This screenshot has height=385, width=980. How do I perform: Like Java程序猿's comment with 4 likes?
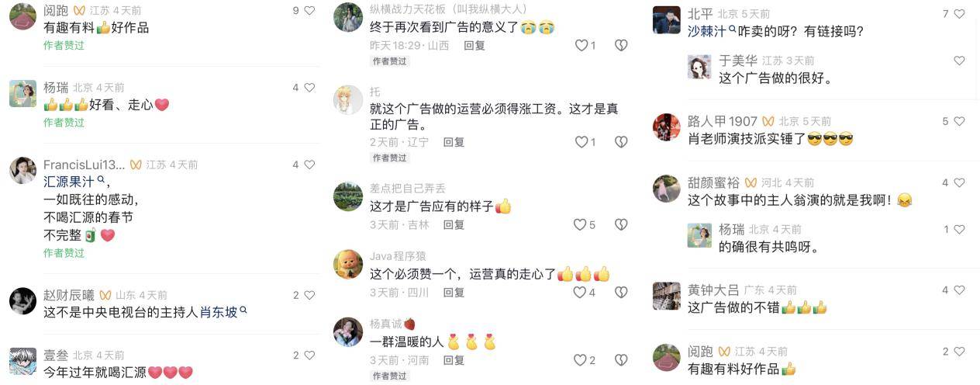pyautogui.click(x=580, y=293)
